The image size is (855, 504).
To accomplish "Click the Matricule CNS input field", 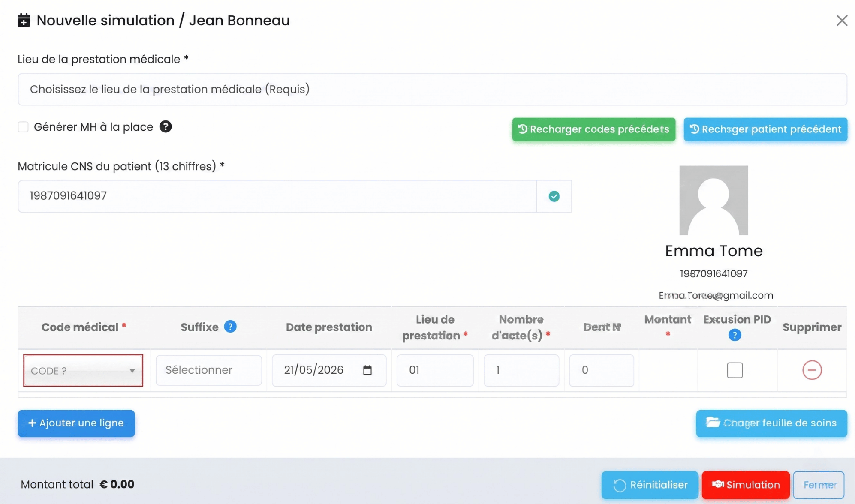I will [277, 196].
